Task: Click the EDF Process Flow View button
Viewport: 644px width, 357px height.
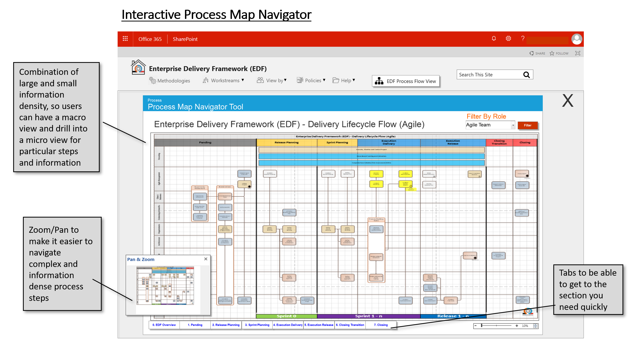Action: pyautogui.click(x=406, y=81)
